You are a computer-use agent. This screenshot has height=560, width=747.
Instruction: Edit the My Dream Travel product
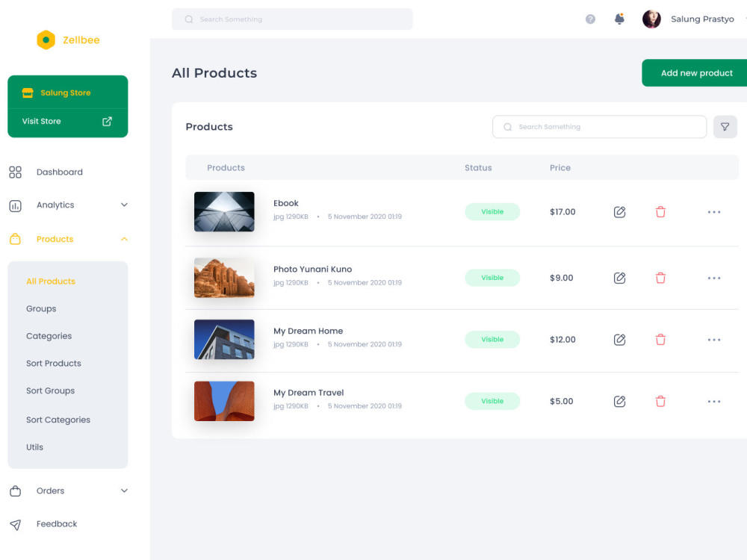click(619, 402)
